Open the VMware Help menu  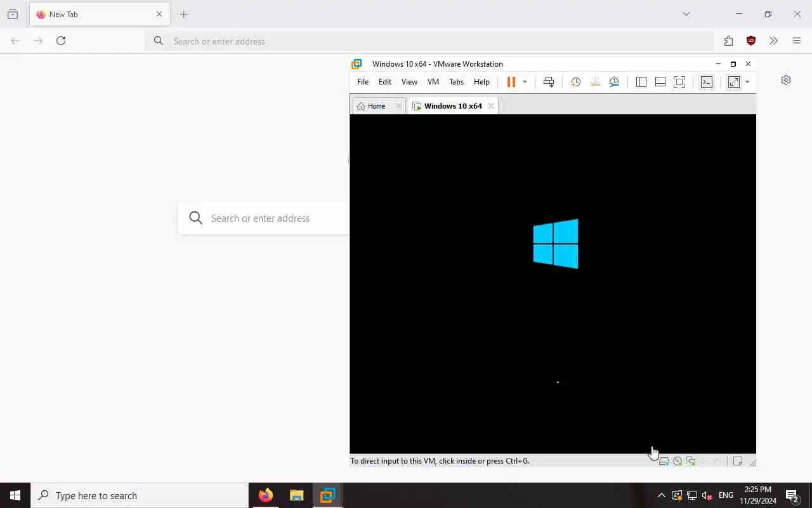482,82
